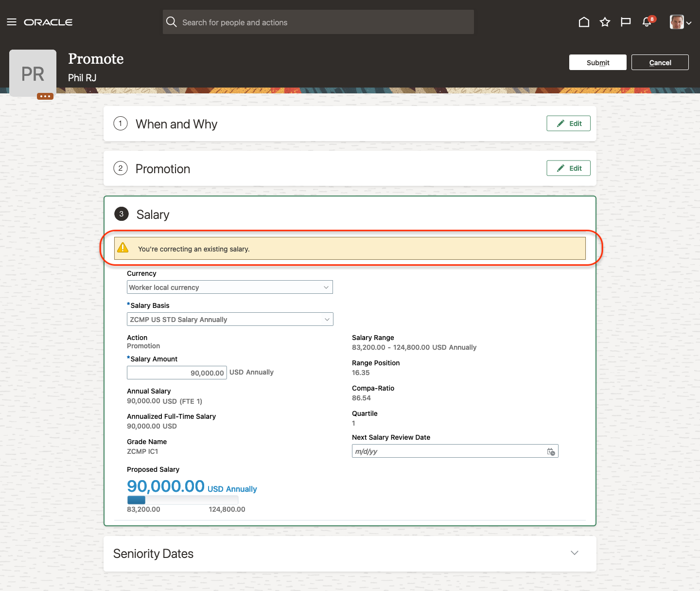
Task: Open the user profile avatar menu
Action: [680, 22]
